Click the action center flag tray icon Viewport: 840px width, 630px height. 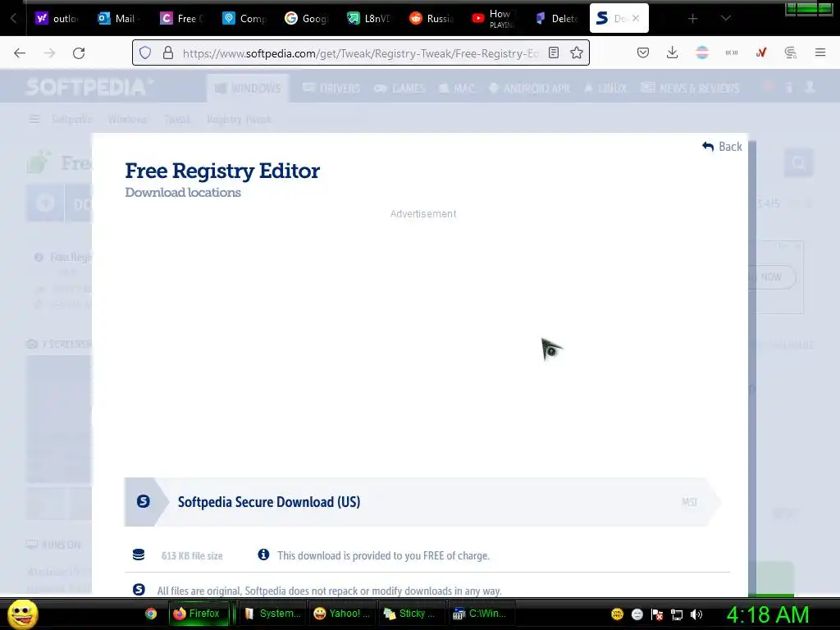pos(657,614)
